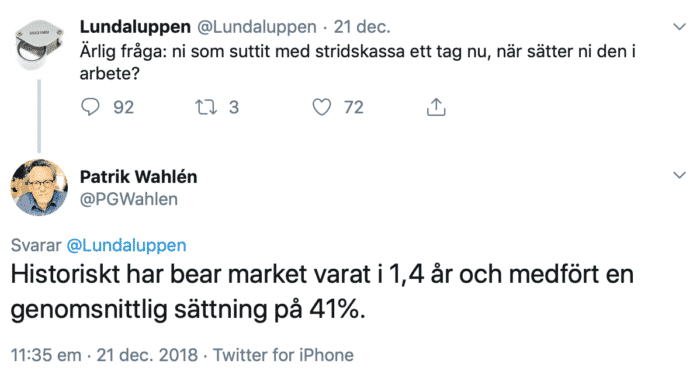700x381 pixels.
Task: Open Lundaluppen's profile picture
Action: tap(39, 45)
